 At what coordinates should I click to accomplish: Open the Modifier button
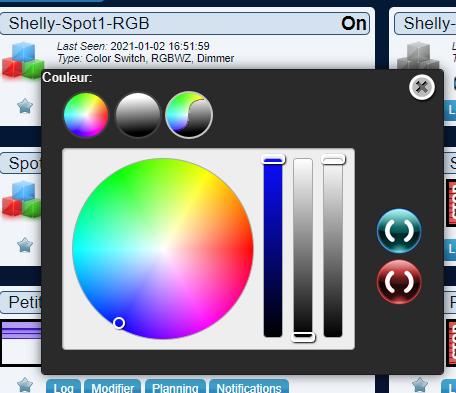pyautogui.click(x=112, y=387)
